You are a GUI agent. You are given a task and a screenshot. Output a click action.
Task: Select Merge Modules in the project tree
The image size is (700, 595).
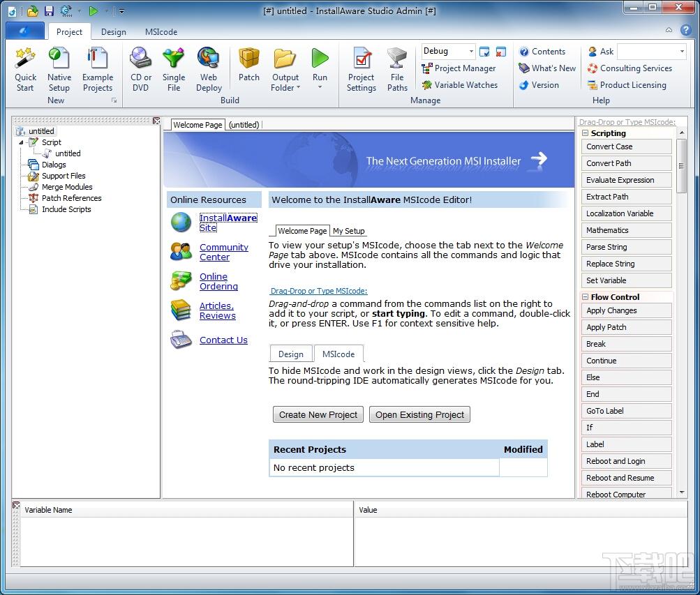click(x=66, y=187)
